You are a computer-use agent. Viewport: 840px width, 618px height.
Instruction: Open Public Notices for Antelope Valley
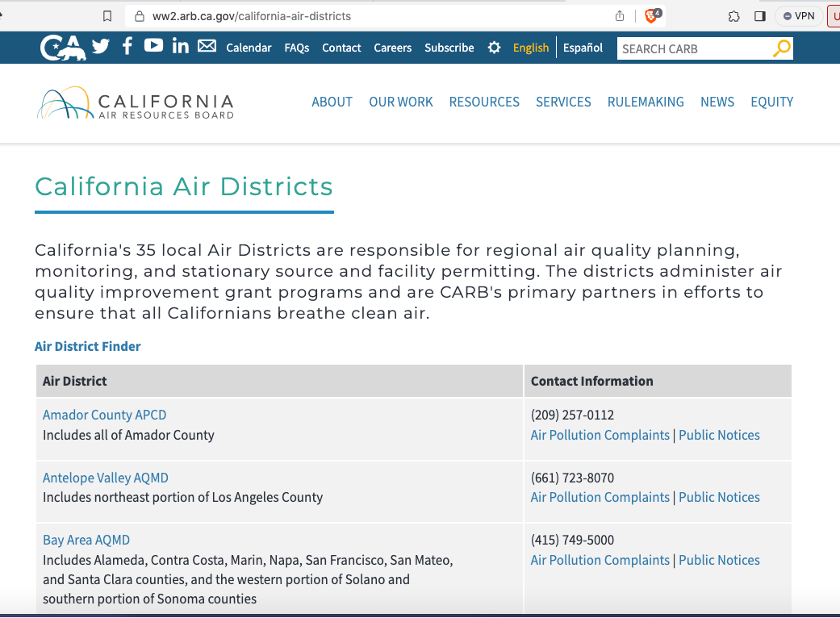coord(720,497)
